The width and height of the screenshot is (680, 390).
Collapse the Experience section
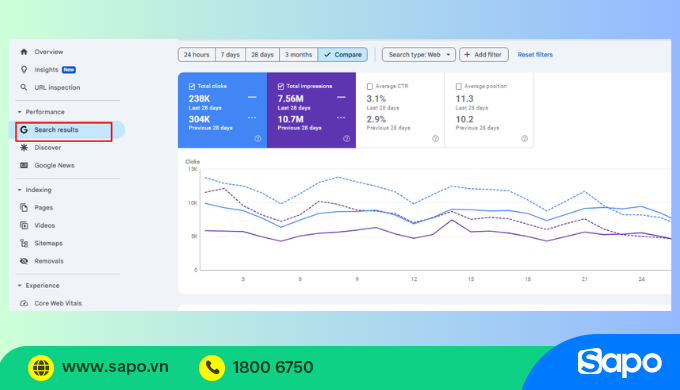[20, 285]
